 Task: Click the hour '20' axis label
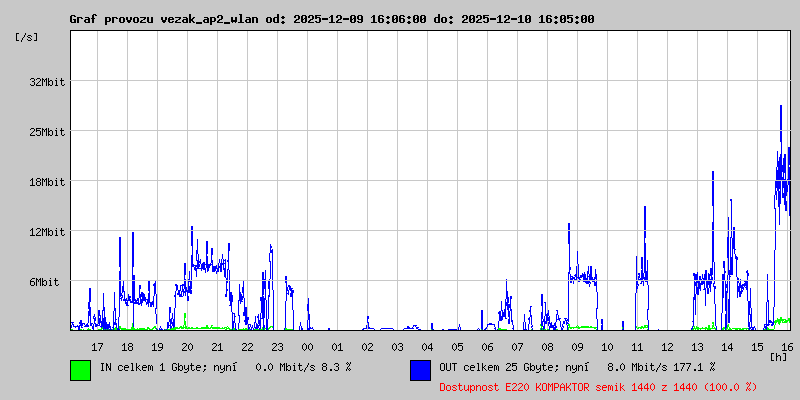tap(187, 347)
